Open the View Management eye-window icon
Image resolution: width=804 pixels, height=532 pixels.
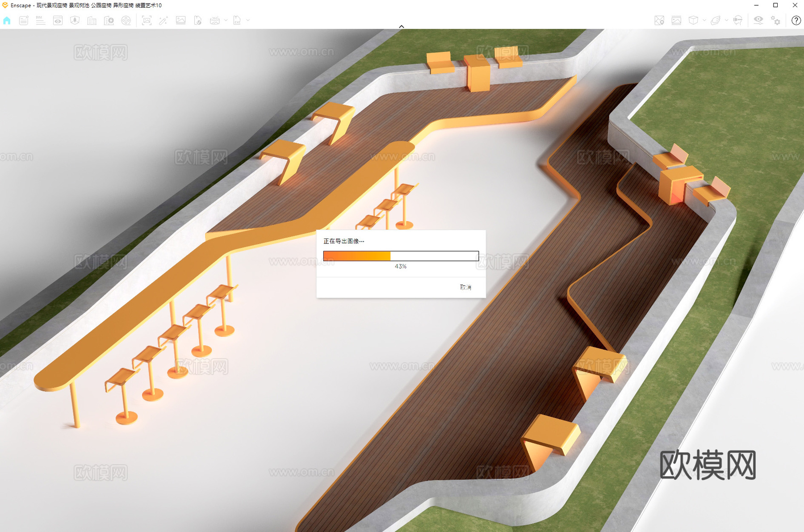58,21
